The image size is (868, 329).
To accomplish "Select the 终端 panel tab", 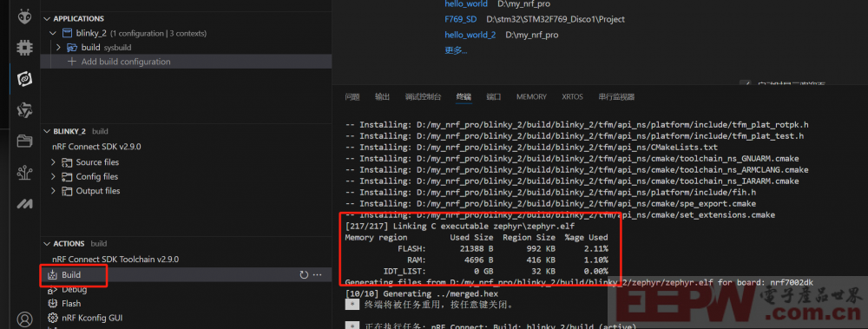I will tap(464, 97).
